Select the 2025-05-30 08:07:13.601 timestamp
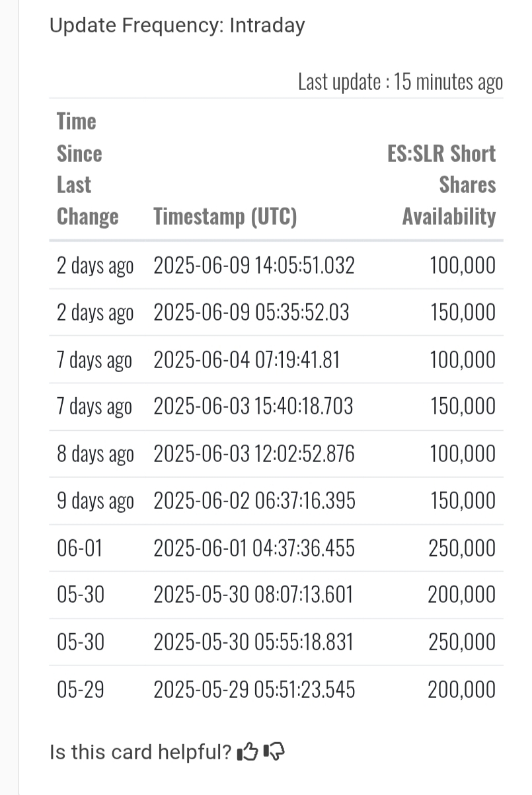Screen dimensions: 532x795 (x=253, y=595)
